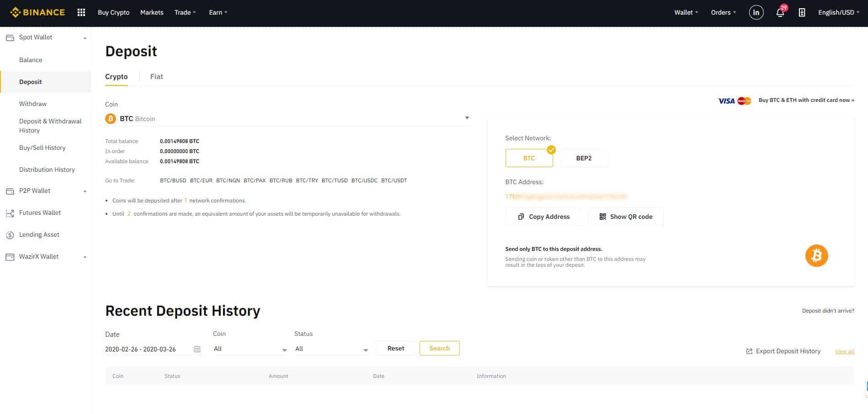Click the Bitcoin coin icon beside BTC

111,119
